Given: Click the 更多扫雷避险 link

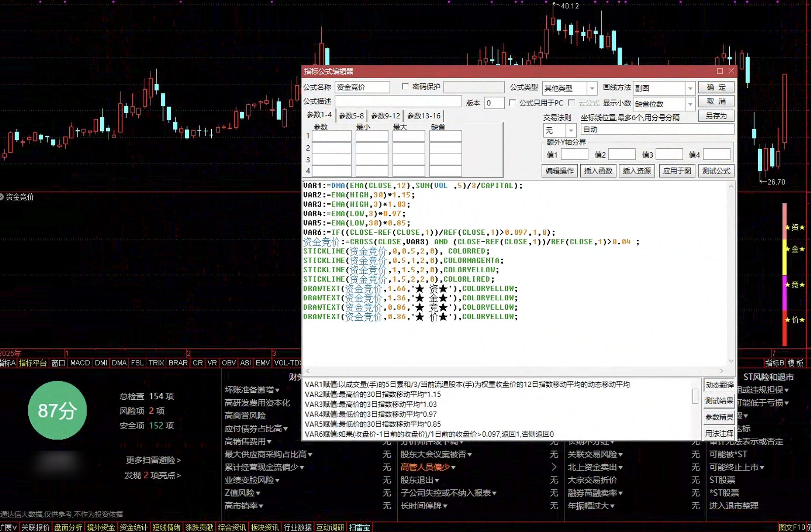Looking at the screenshot, I should (153, 460).
